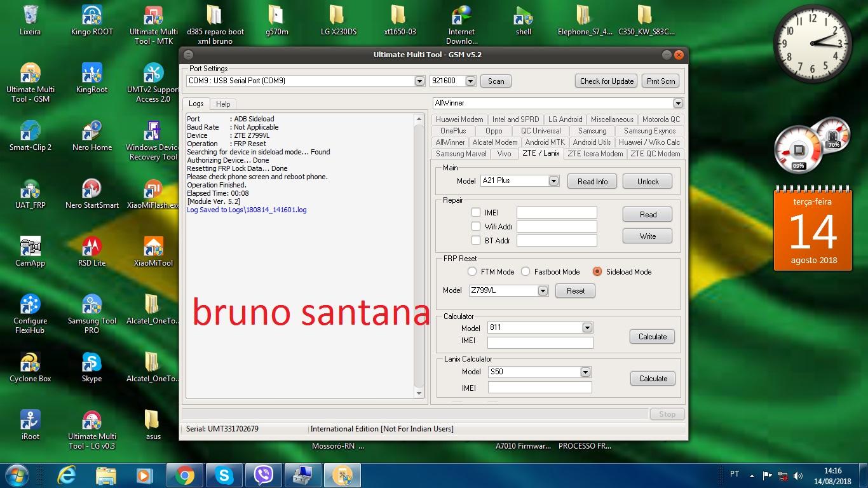Switch to the Help tab

(223, 104)
